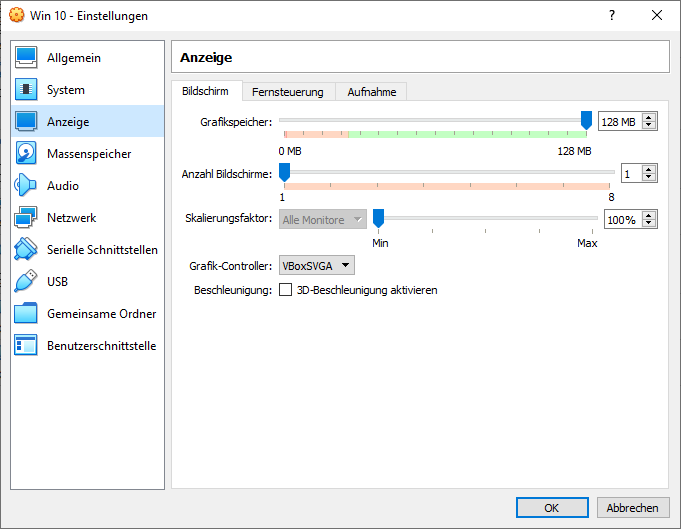
Task: Select the System chip icon
Action: click(x=26, y=89)
